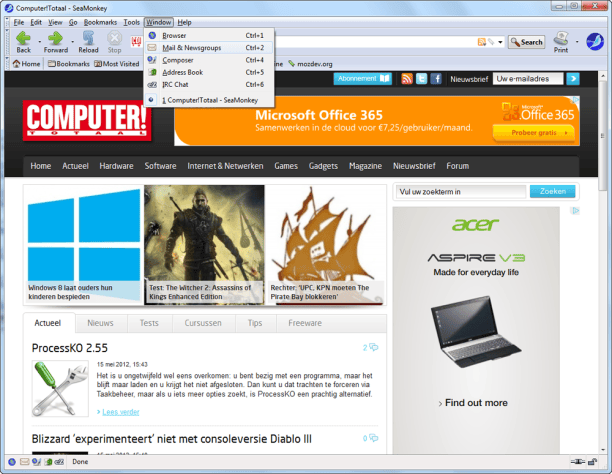Click the Search button in toolbar
Screen dimensions: 612x474
[526, 42]
